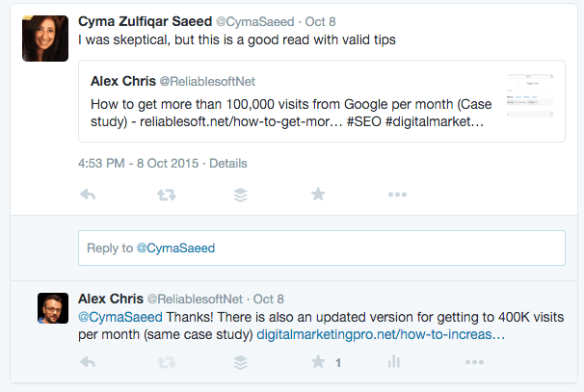Retweet Cyma's tweet about the good read
The height and width of the screenshot is (392, 584).
coord(165,194)
